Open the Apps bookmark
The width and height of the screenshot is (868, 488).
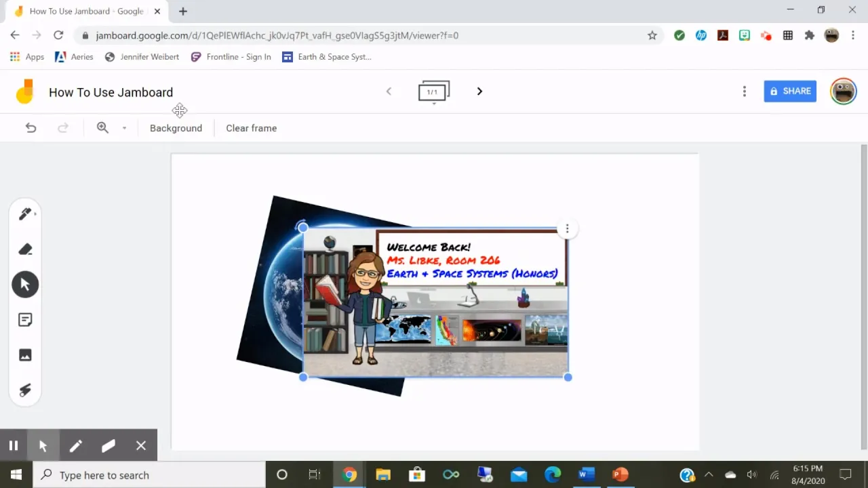tap(27, 57)
